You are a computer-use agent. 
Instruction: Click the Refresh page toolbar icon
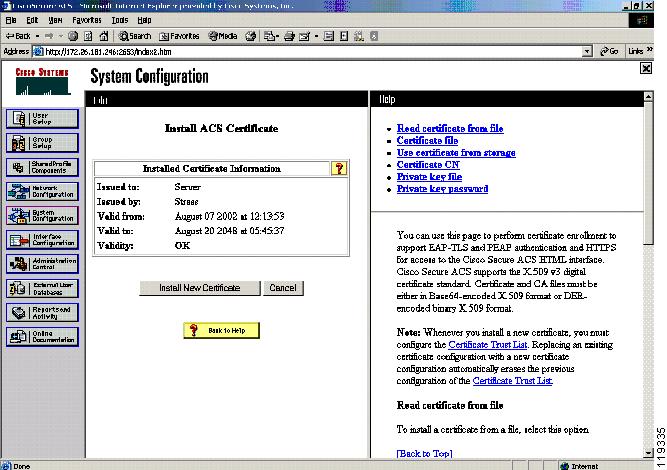88,37
